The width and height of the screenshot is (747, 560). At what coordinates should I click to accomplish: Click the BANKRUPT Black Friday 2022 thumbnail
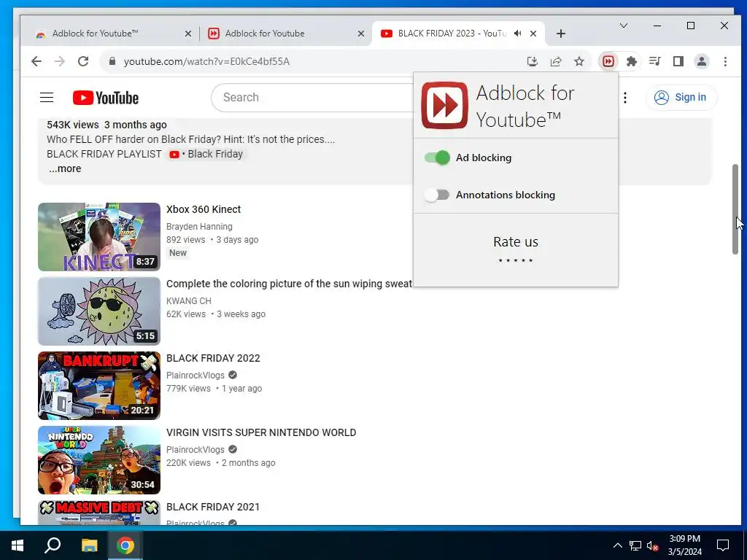pos(99,385)
